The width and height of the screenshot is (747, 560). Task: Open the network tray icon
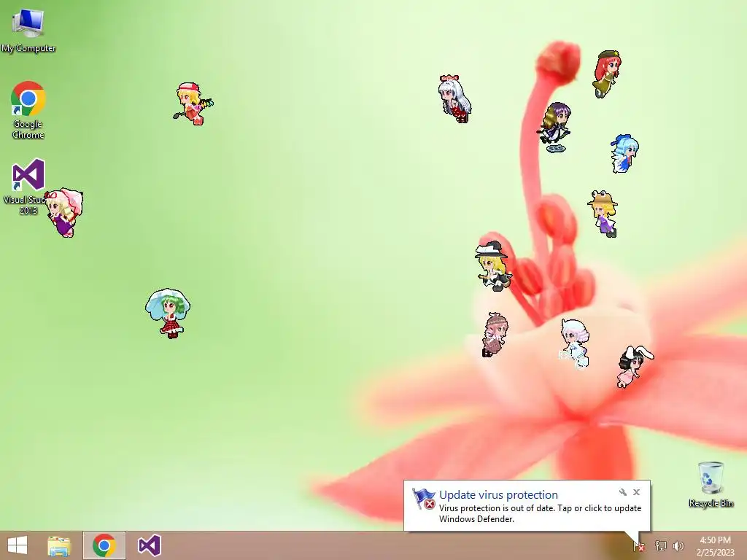[x=660, y=545]
